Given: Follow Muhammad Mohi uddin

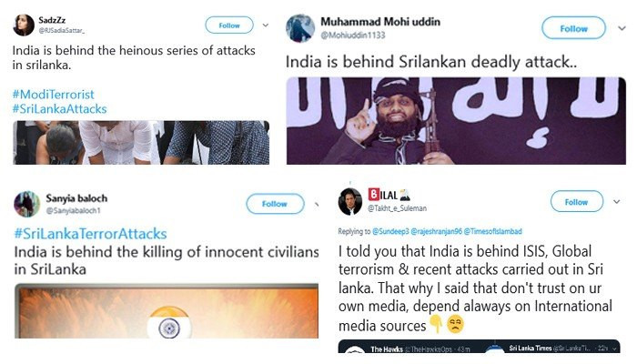Looking at the screenshot, I should (573, 28).
